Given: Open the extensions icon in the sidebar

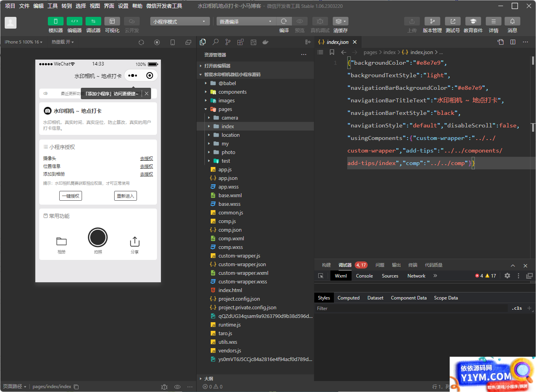Looking at the screenshot, I should 241,42.
